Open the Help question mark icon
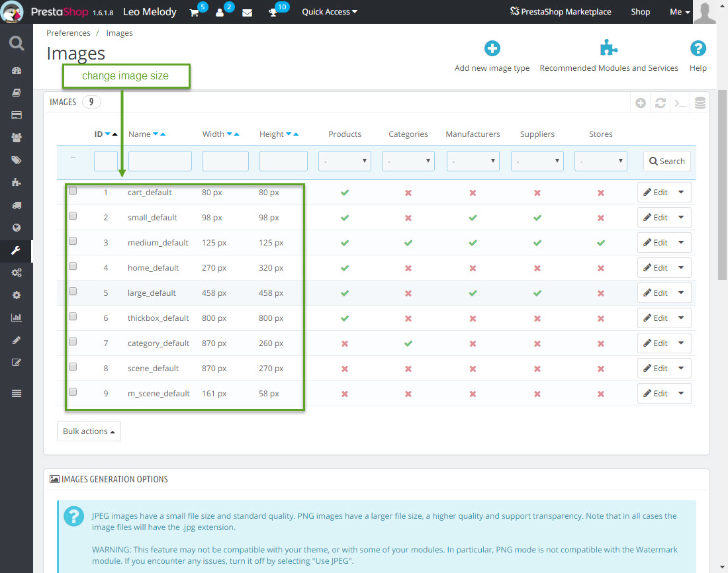The image size is (728, 573). click(698, 48)
